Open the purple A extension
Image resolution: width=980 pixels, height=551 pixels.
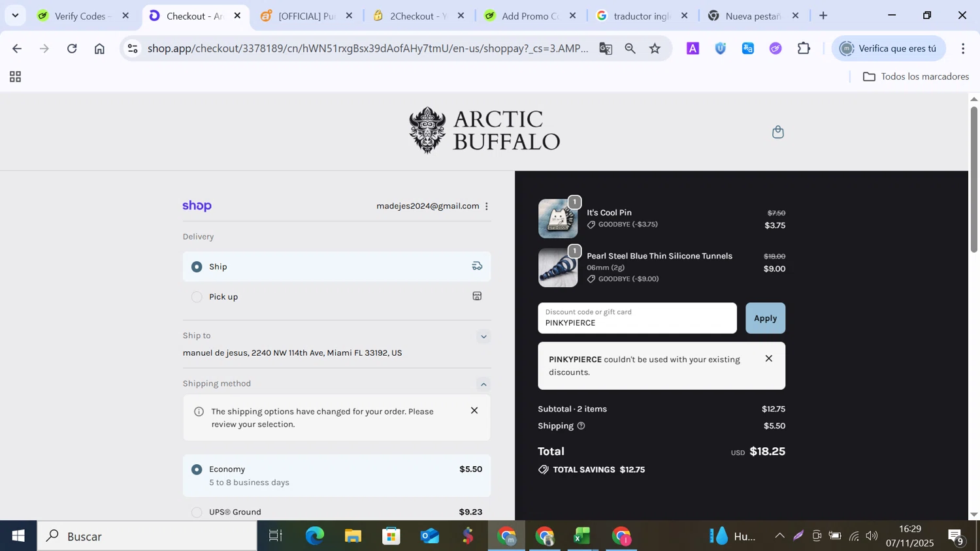point(693,48)
